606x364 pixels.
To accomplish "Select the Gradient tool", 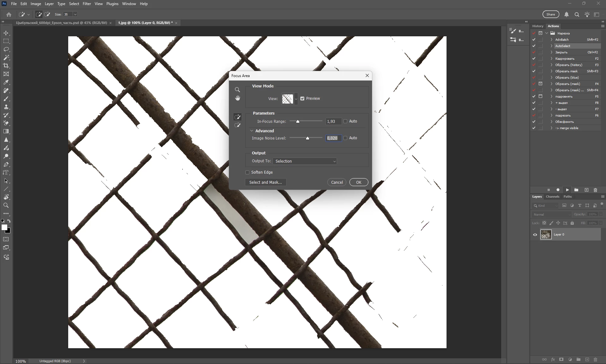I will (x=6, y=131).
